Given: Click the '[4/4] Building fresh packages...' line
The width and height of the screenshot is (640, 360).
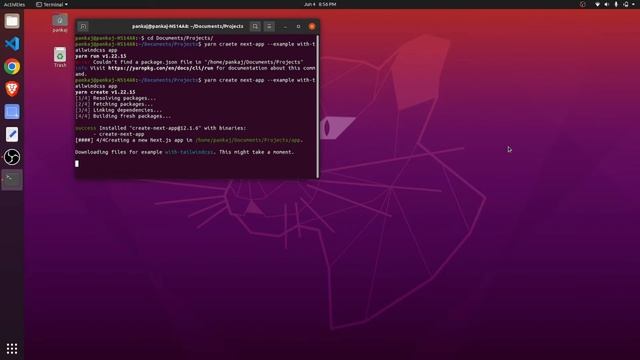Looking at the screenshot, I should pos(123,116).
